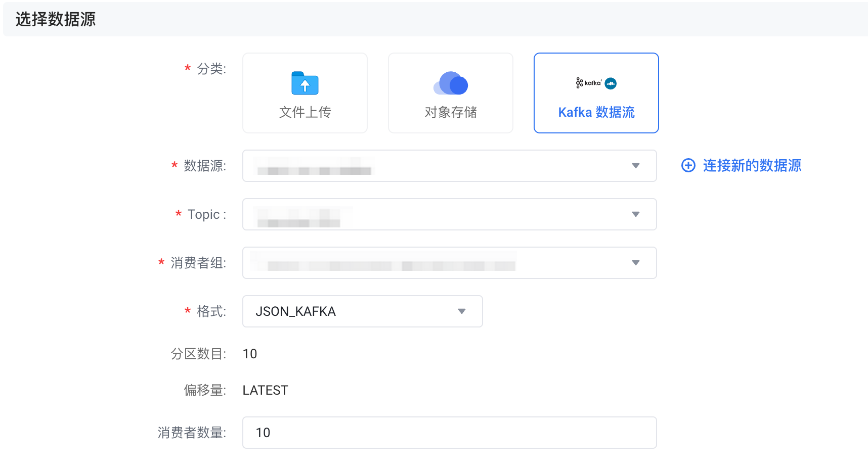Click the arrow of the JSON_KAFKA dropdown
868x472 pixels.
coord(462,311)
